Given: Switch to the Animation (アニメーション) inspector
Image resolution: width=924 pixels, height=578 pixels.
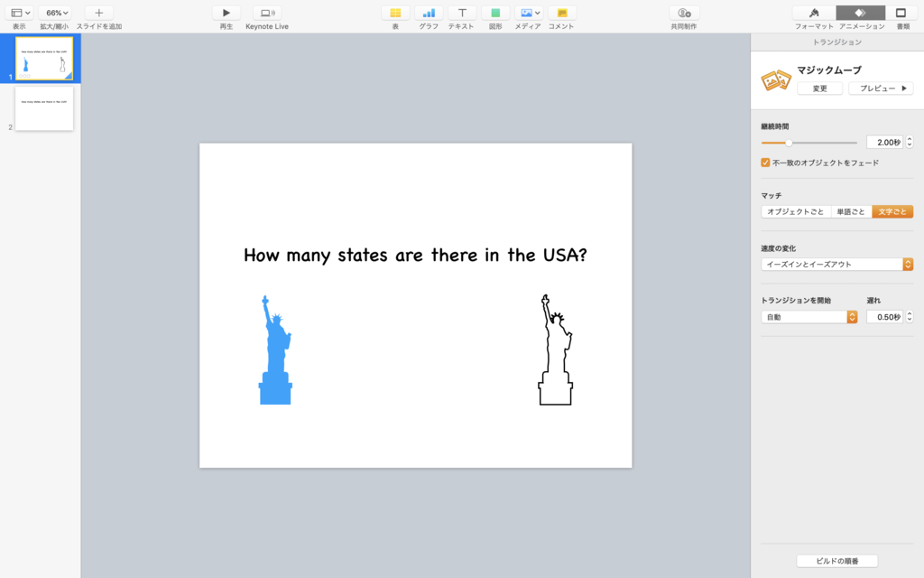Looking at the screenshot, I should point(860,13).
